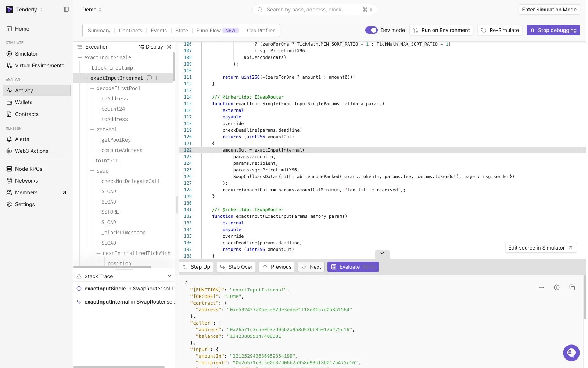Viewport: 588px width, 368px height.
Task: Collapse getPool tree node
Action: tap(92, 130)
